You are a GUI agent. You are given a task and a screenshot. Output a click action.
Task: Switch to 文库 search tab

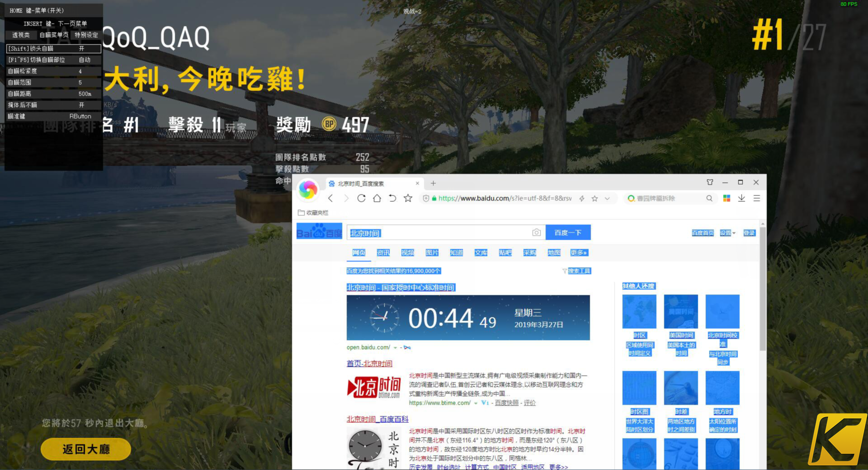coord(481,253)
